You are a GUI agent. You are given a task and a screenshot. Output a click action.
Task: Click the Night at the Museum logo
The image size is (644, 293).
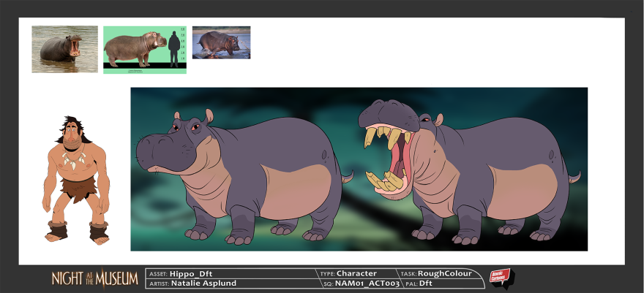pos(95,278)
